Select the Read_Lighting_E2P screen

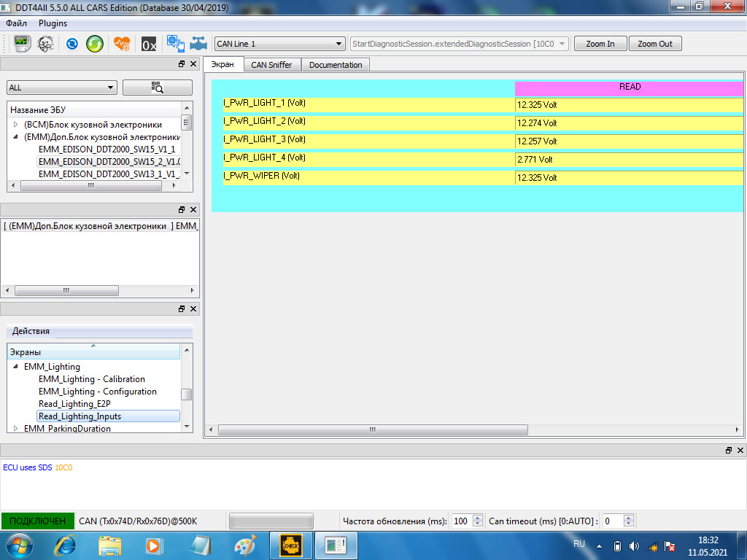(x=74, y=404)
